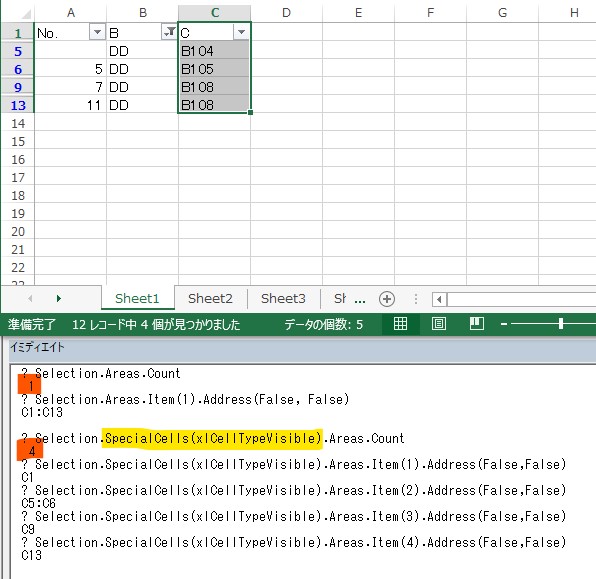Click the next sheet navigation arrow
Screen dimensions: 596x579
point(58,298)
